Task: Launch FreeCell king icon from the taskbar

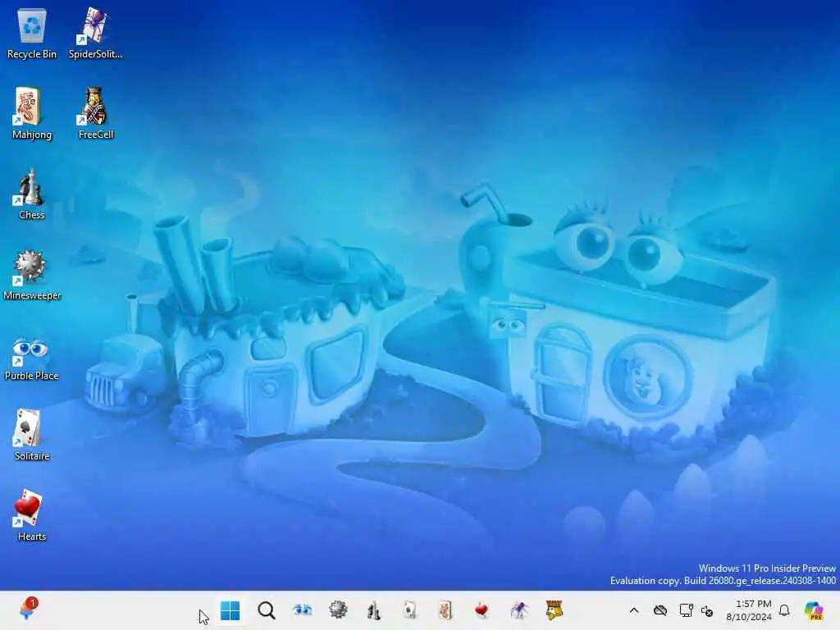Action: (554, 610)
